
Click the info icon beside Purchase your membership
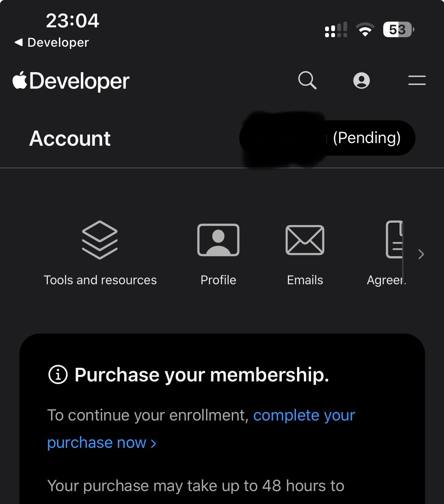[x=58, y=375]
